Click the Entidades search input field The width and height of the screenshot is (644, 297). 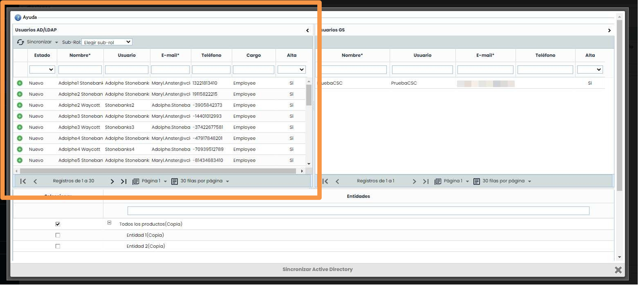(x=358, y=211)
